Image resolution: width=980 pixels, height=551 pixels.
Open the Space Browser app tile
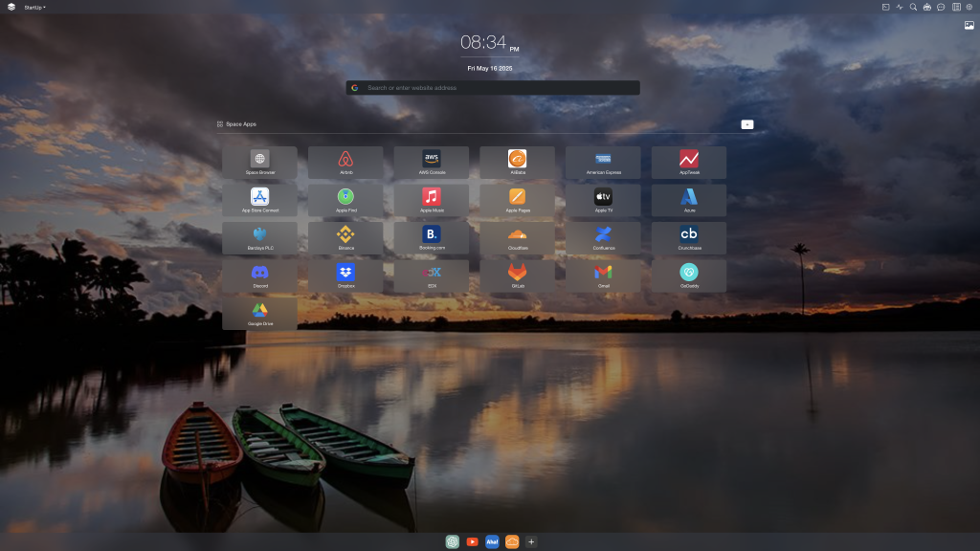pyautogui.click(x=259, y=163)
